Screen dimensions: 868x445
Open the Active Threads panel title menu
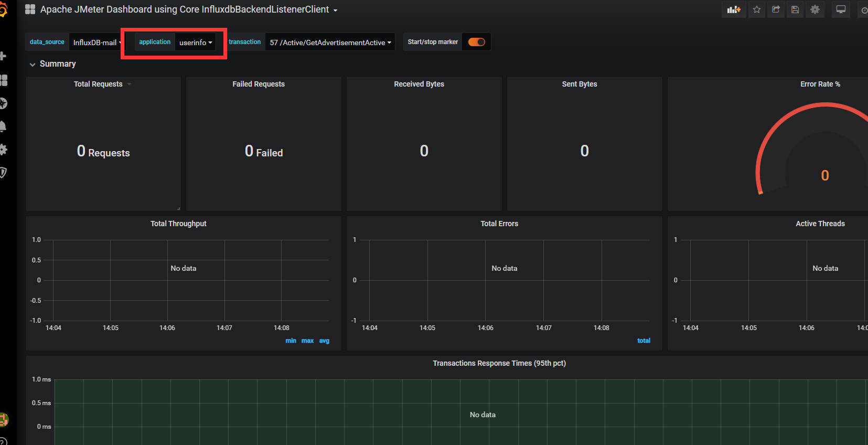pos(820,224)
